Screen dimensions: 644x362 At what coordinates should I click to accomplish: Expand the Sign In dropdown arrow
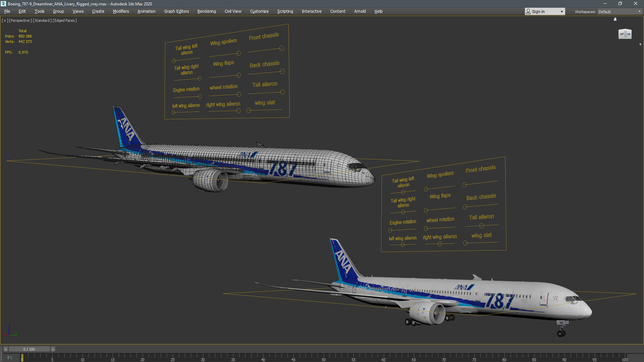[562, 12]
